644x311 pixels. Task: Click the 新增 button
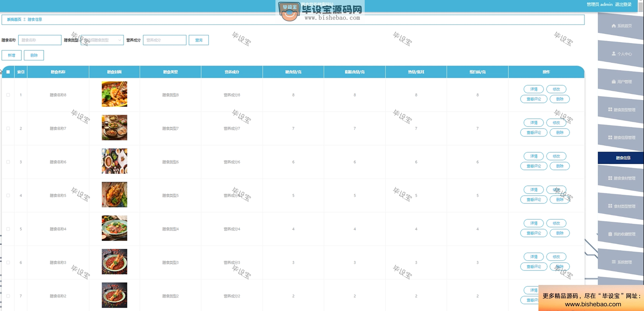click(x=12, y=55)
